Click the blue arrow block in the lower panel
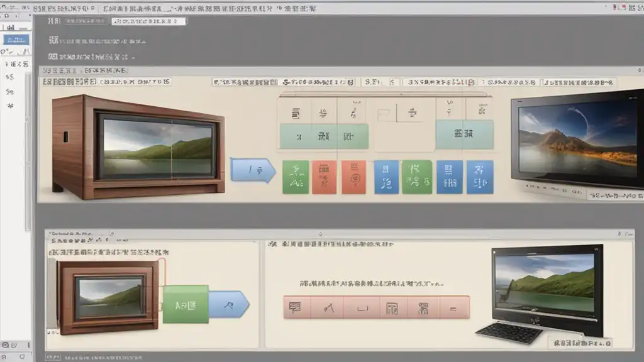The height and width of the screenshot is (362, 644). pos(229,305)
